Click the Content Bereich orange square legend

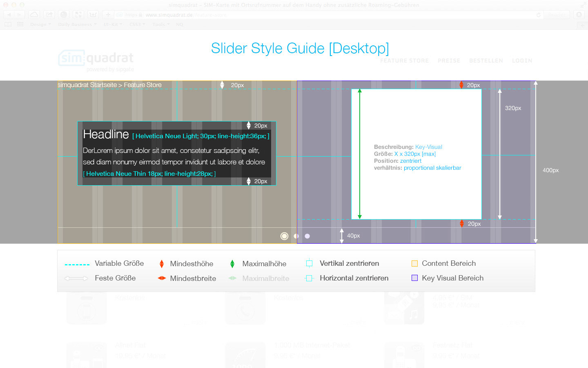tap(414, 263)
